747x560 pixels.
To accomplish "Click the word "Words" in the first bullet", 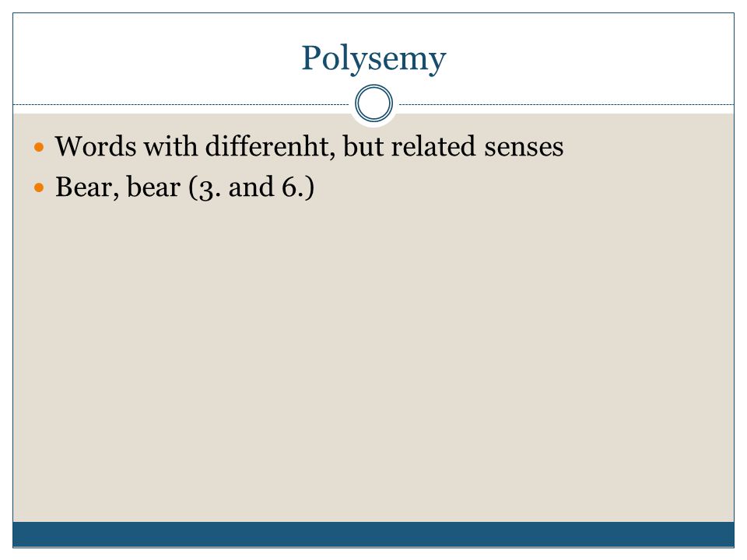I will pos(96,145).
